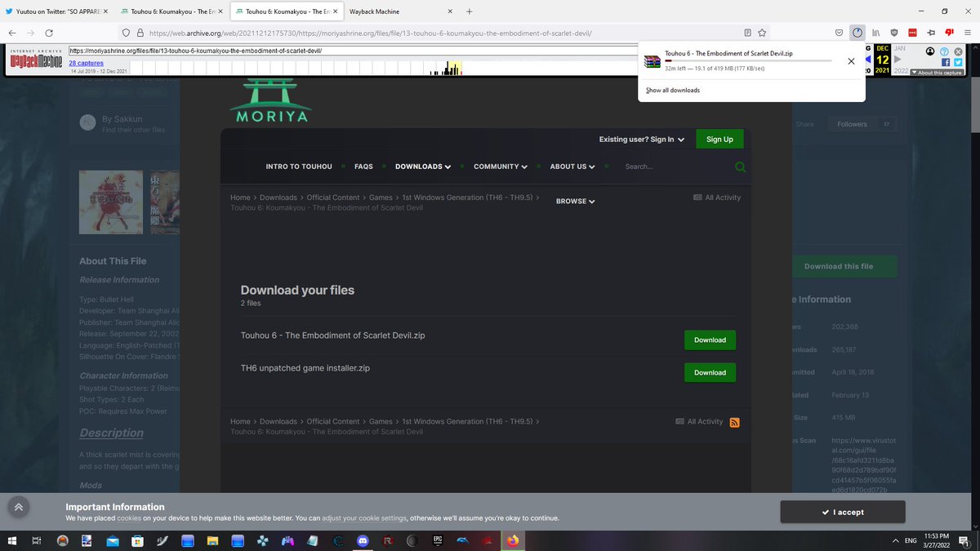Viewport: 980px width, 551px height.
Task: Click the cookies link in the notice
Action: [x=129, y=518]
